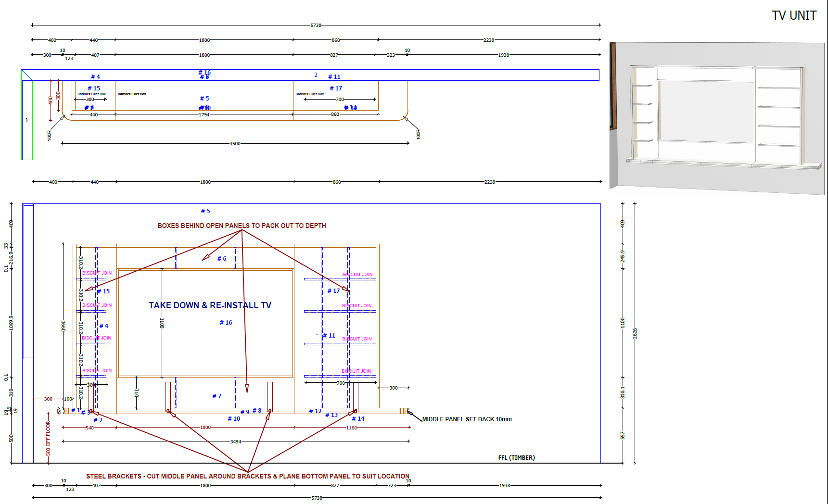Select part # 17 in the right shelving
This screenshot has width=828, height=504.
tap(334, 290)
